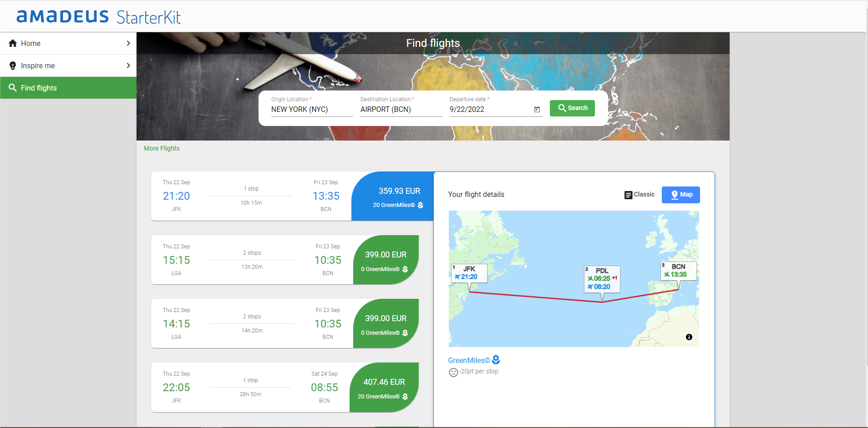Switch flight details to Classic view
The width and height of the screenshot is (868, 428).
(640, 195)
